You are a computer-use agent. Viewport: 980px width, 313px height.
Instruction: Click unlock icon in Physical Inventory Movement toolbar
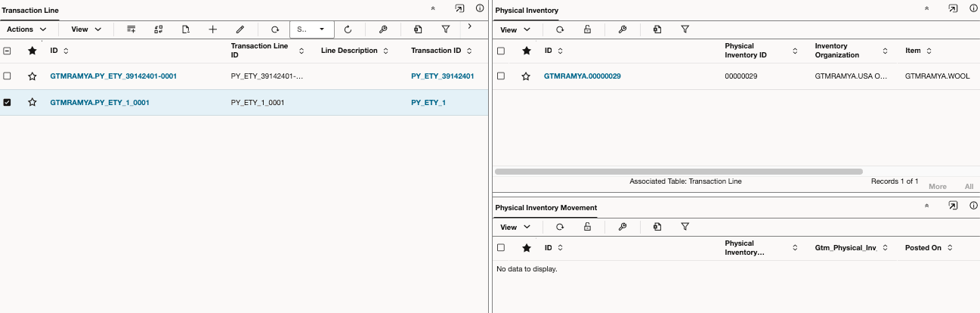click(587, 227)
